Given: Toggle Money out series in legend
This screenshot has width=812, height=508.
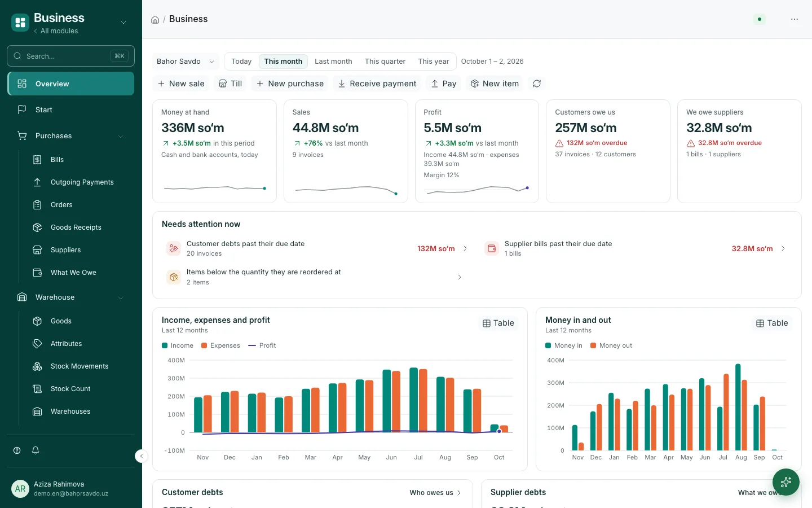Looking at the screenshot, I should point(611,345).
